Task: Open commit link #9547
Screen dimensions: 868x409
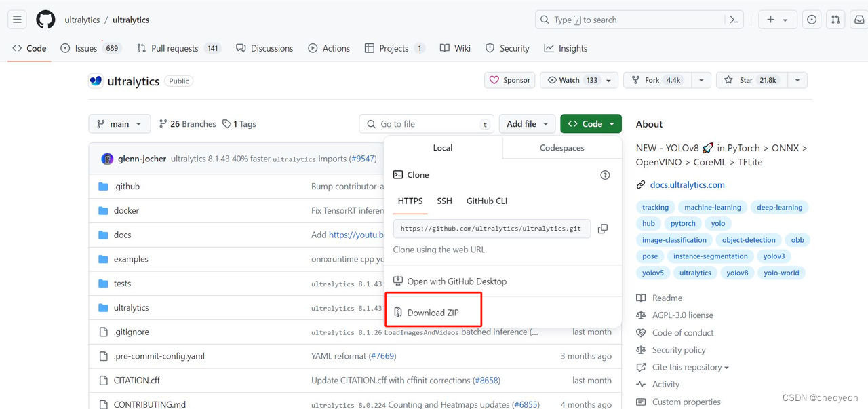Action: tap(363, 159)
